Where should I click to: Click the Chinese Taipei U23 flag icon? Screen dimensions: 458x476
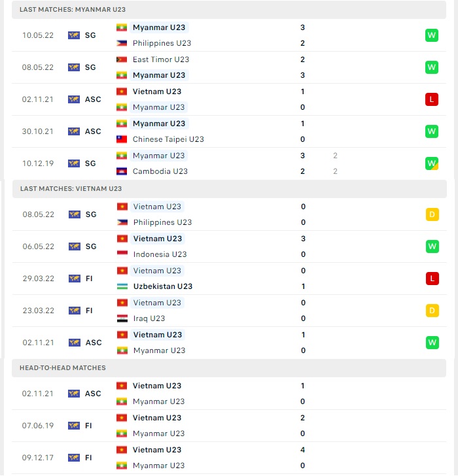pos(122,139)
